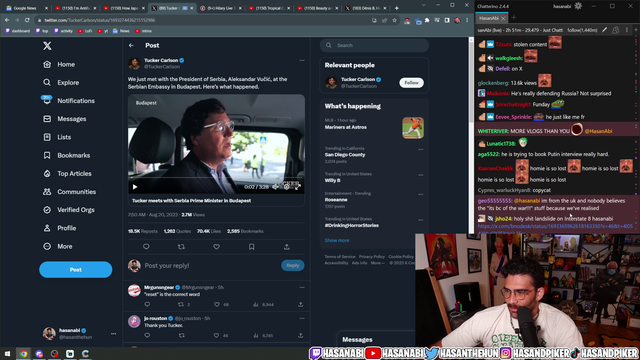This screenshot has width=640, height=360.
Task: Open Roseanne trend options
Action: [420, 194]
